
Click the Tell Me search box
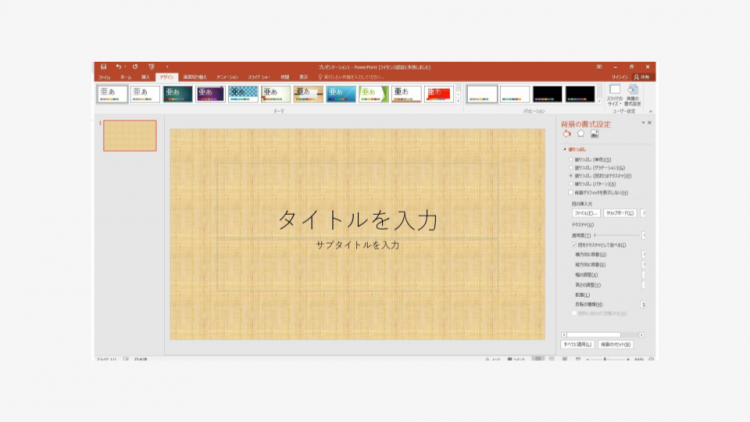point(352,77)
